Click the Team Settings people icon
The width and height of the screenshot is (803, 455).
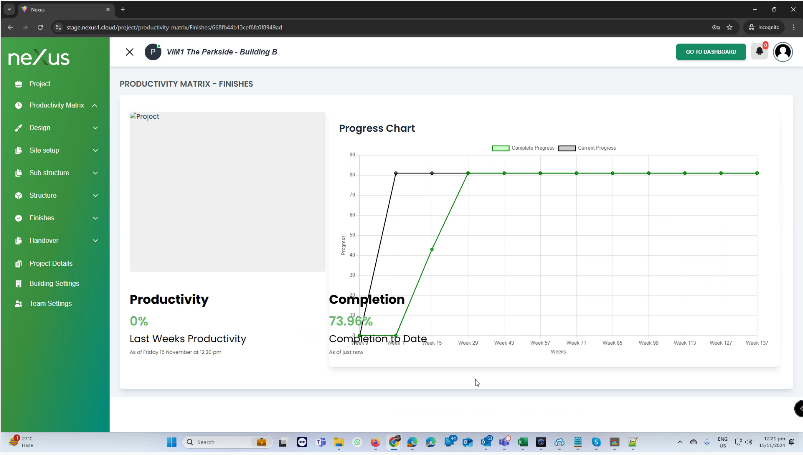click(19, 304)
